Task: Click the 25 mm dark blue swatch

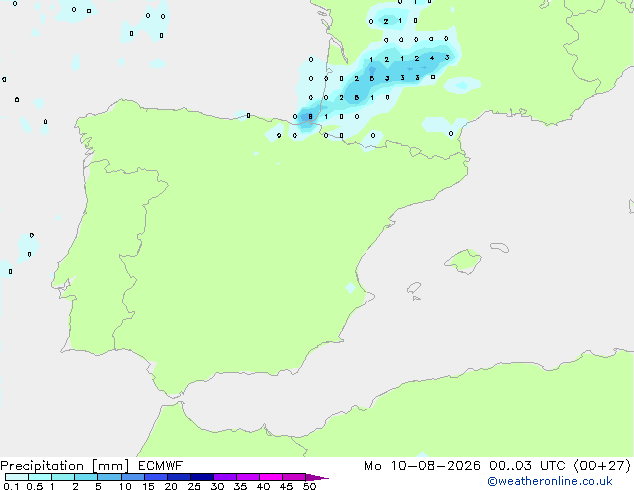Action: coord(201,477)
